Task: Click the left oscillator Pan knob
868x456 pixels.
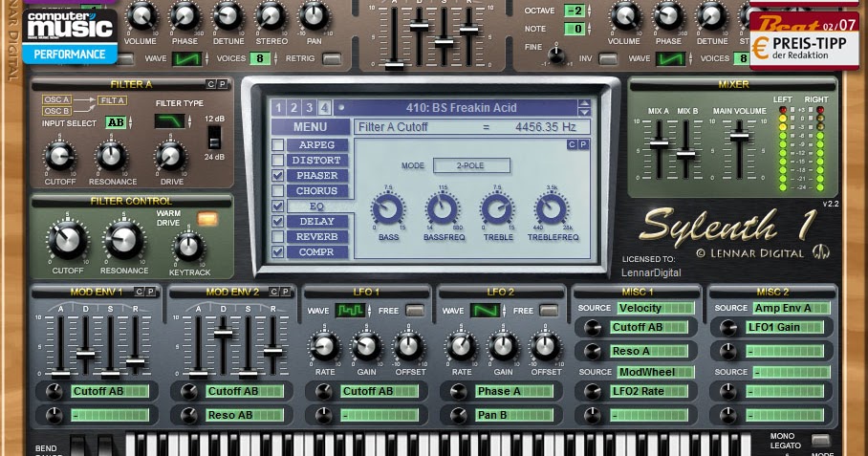Action: [x=314, y=16]
